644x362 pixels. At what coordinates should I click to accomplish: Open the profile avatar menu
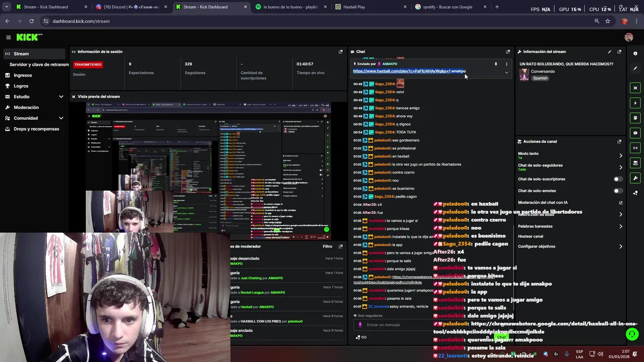pyautogui.click(x=628, y=37)
